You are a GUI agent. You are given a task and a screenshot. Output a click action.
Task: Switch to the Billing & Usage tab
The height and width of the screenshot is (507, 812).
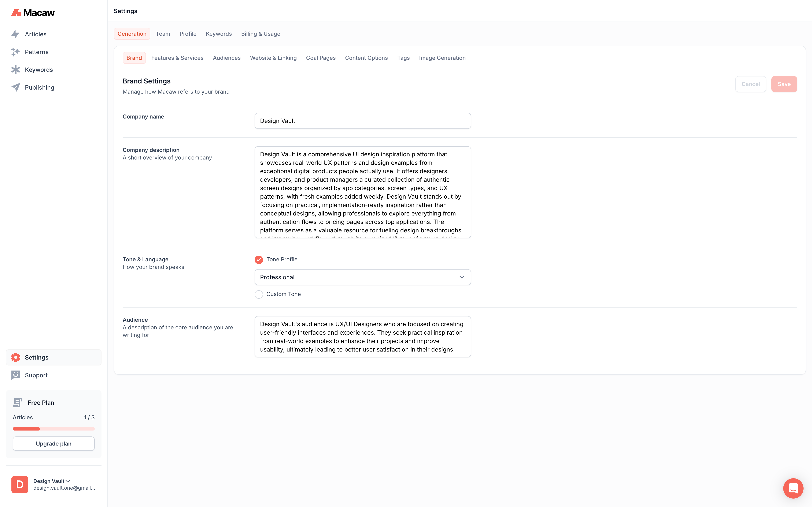pos(260,34)
